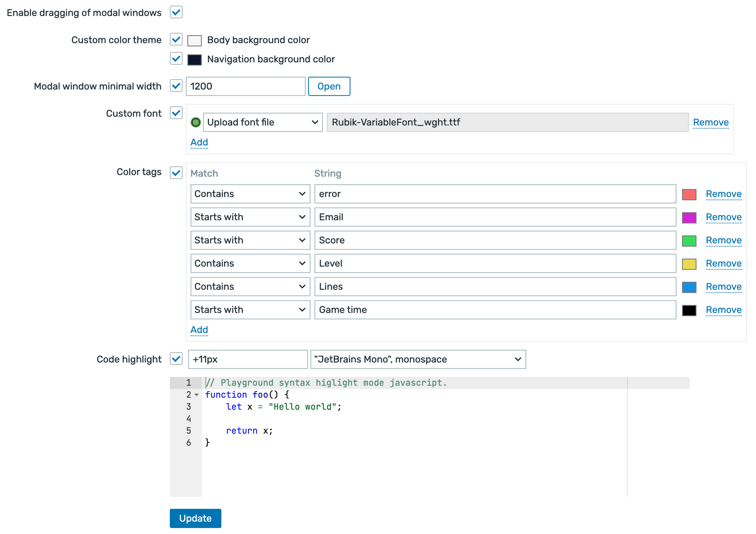Click the Update button
756x534 pixels.
pos(195,518)
